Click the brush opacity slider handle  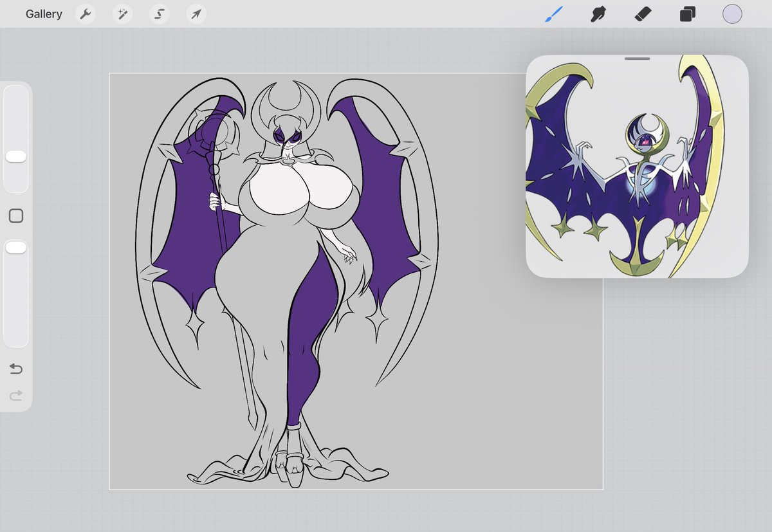click(16, 247)
